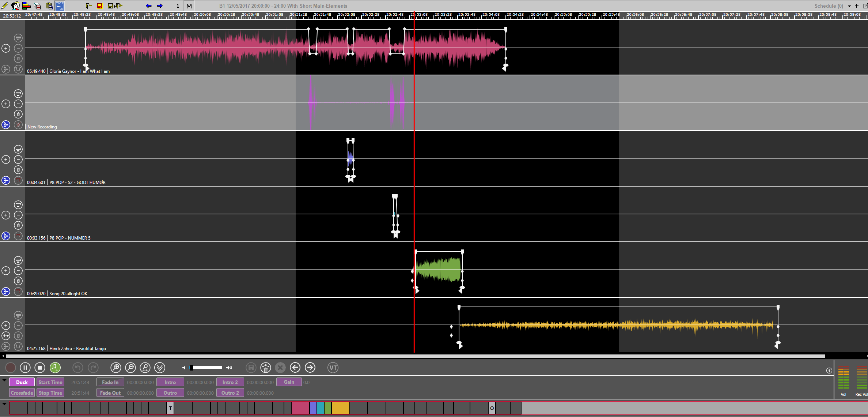
Task: Toggle the Duck mode button
Action: 22,382
